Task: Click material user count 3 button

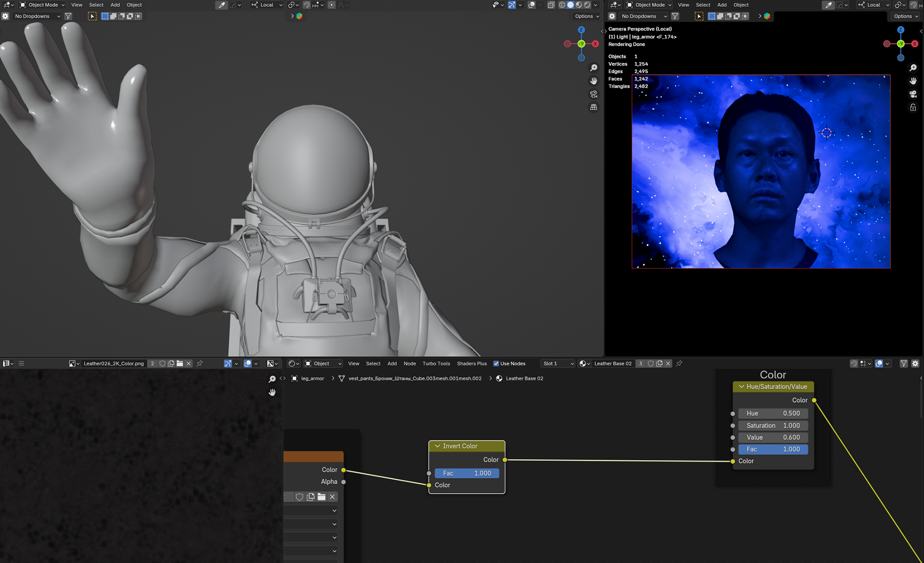Action: (x=641, y=363)
